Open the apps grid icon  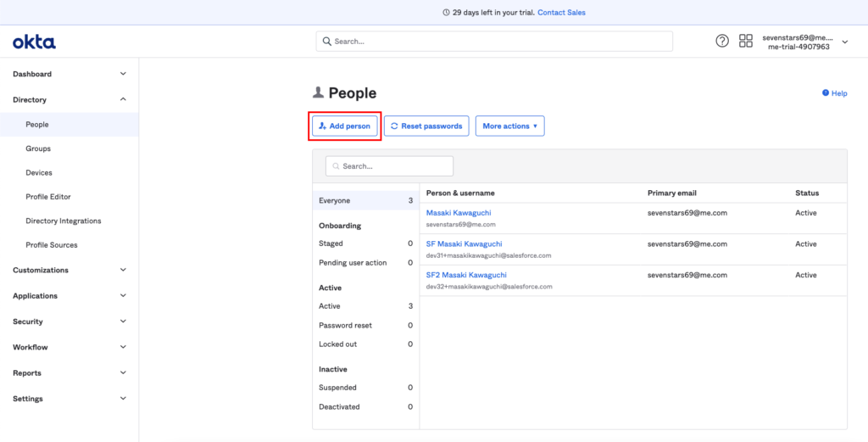[x=746, y=41]
